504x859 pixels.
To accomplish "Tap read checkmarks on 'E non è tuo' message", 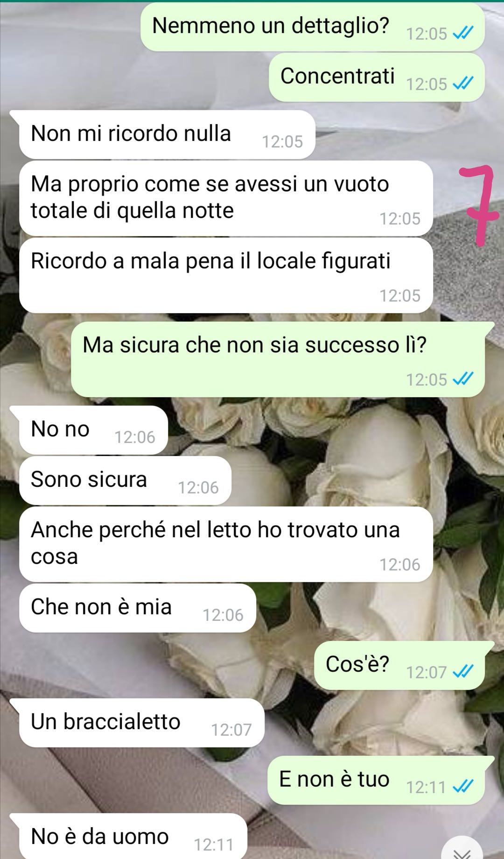I will (x=463, y=787).
